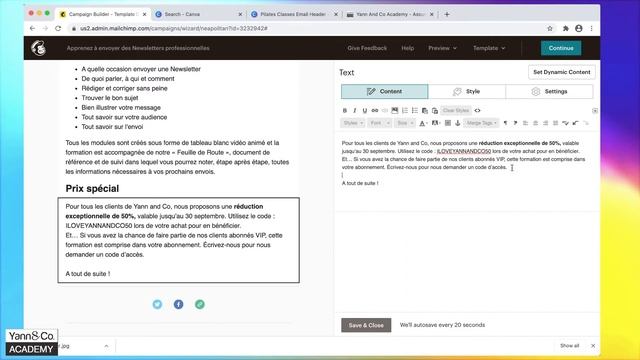Apply numbered list formatting
The width and height of the screenshot is (640, 360).
(405, 111)
